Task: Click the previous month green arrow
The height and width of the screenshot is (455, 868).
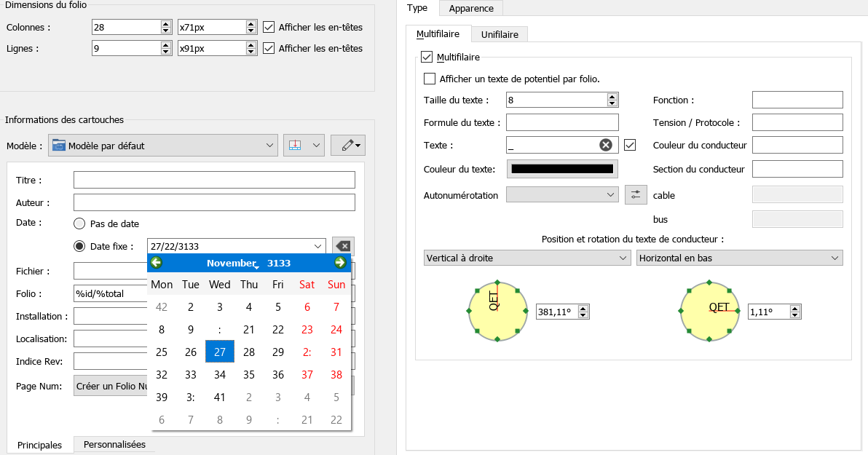Action: click(x=156, y=263)
